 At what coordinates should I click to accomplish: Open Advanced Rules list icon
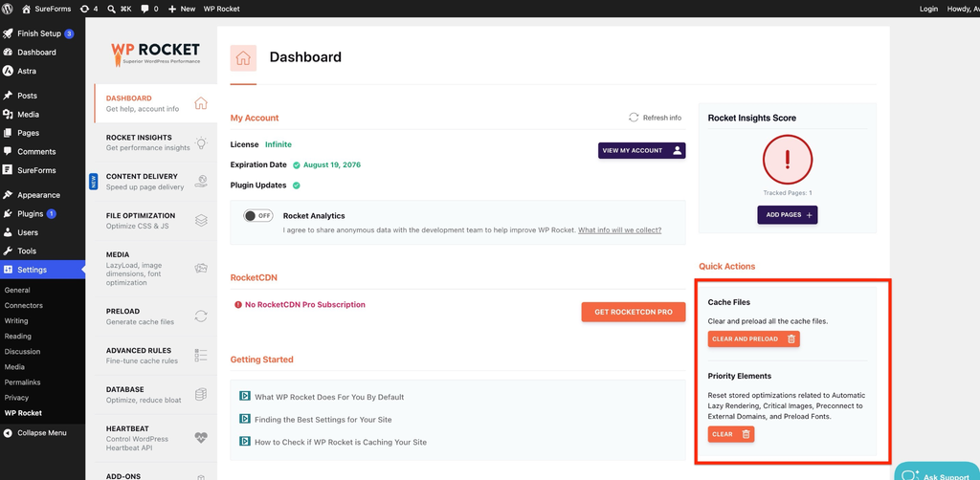201,355
